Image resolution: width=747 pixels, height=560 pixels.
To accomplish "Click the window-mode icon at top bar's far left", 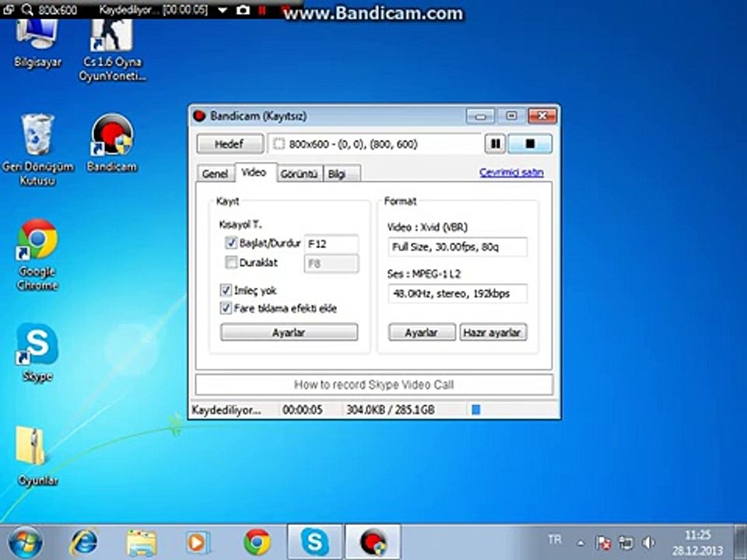I will [9, 9].
